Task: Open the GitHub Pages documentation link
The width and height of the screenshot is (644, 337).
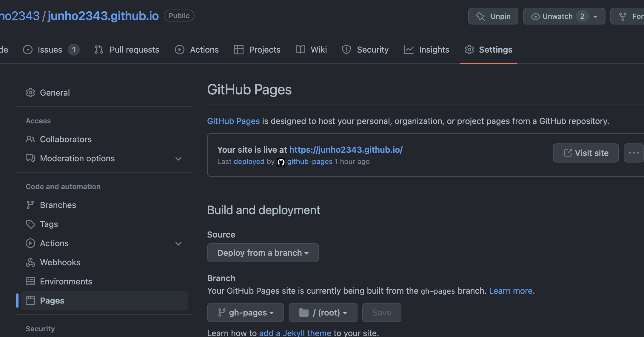Action: click(x=233, y=121)
